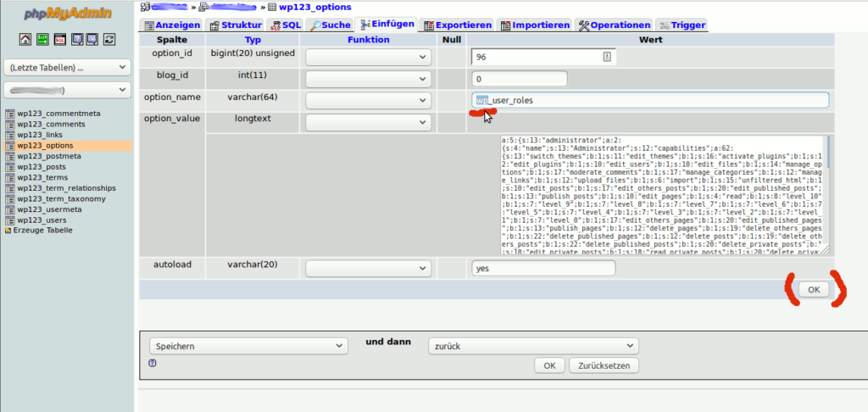
Task: Open the Importieren tab
Action: (x=535, y=25)
